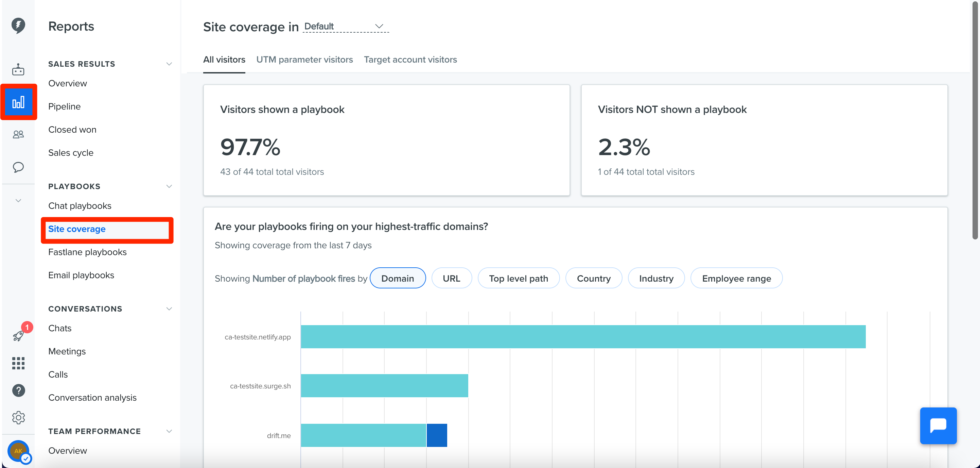Collapse the Playbooks section
This screenshot has height=468, width=980.
169,186
